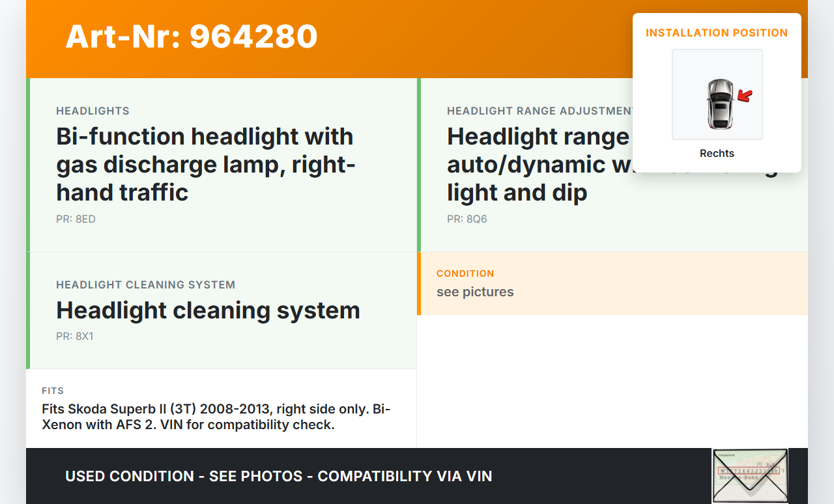The width and height of the screenshot is (834, 504).
Task: Select the Fits Skoda Superb II description
Action: (216, 417)
